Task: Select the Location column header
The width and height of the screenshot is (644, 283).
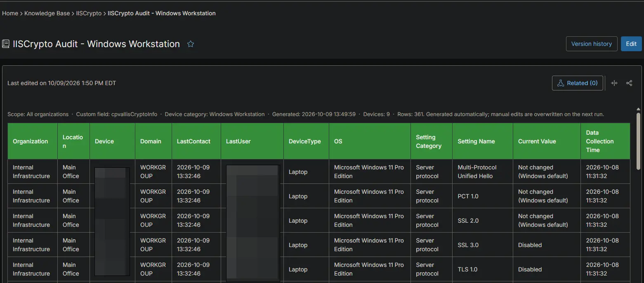Action: coord(73,141)
